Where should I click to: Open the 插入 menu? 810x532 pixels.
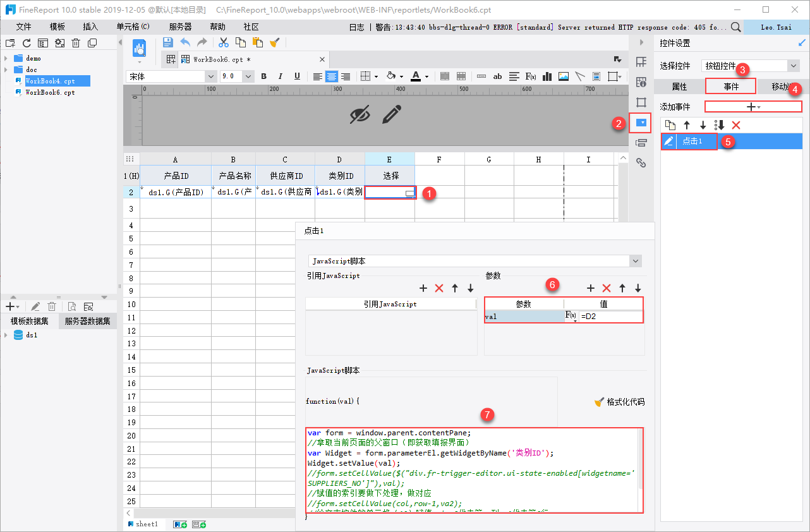click(90, 27)
